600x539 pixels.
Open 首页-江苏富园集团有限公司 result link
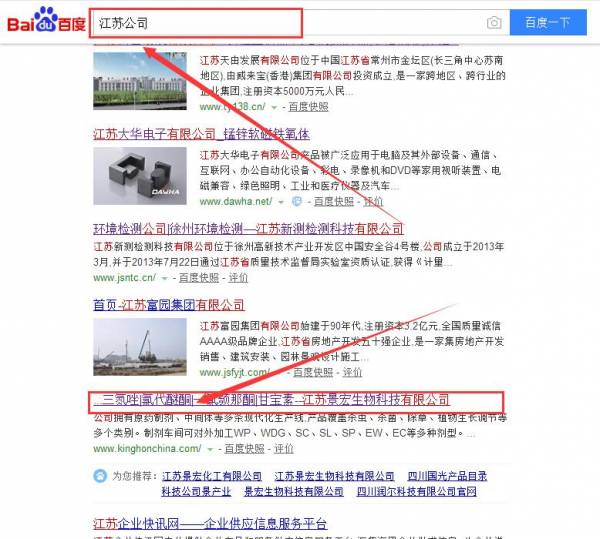169,305
